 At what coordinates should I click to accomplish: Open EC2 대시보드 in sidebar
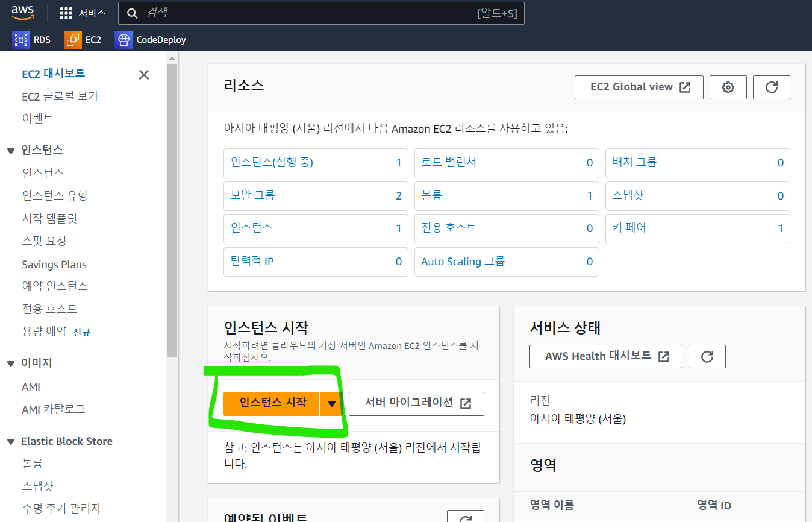[x=54, y=74]
